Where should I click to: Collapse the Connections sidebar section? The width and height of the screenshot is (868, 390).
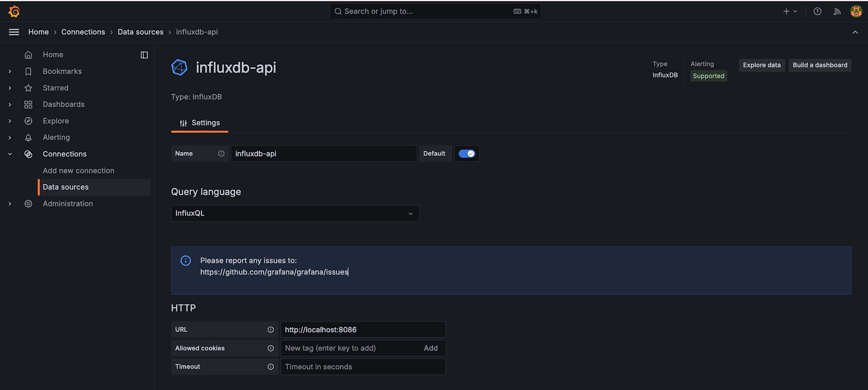pos(10,154)
